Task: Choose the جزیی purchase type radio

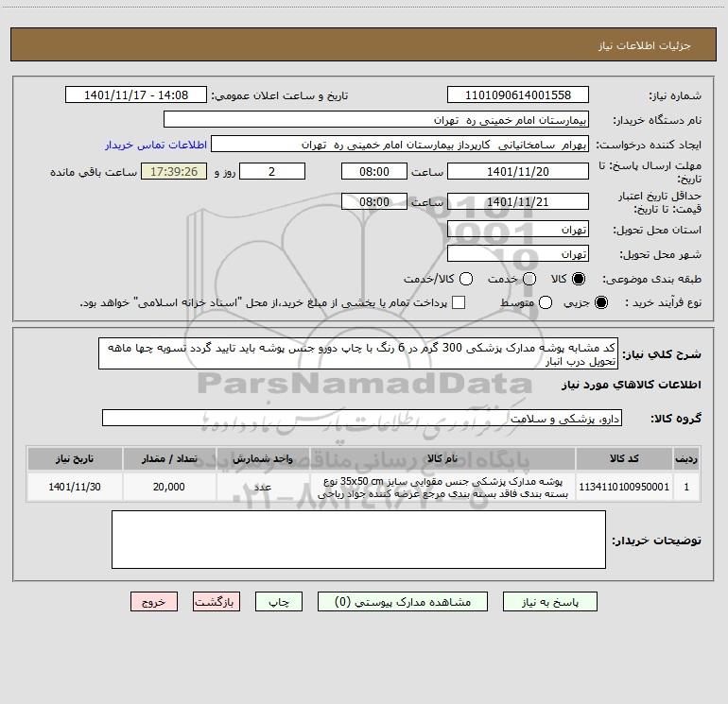Action: (x=600, y=302)
